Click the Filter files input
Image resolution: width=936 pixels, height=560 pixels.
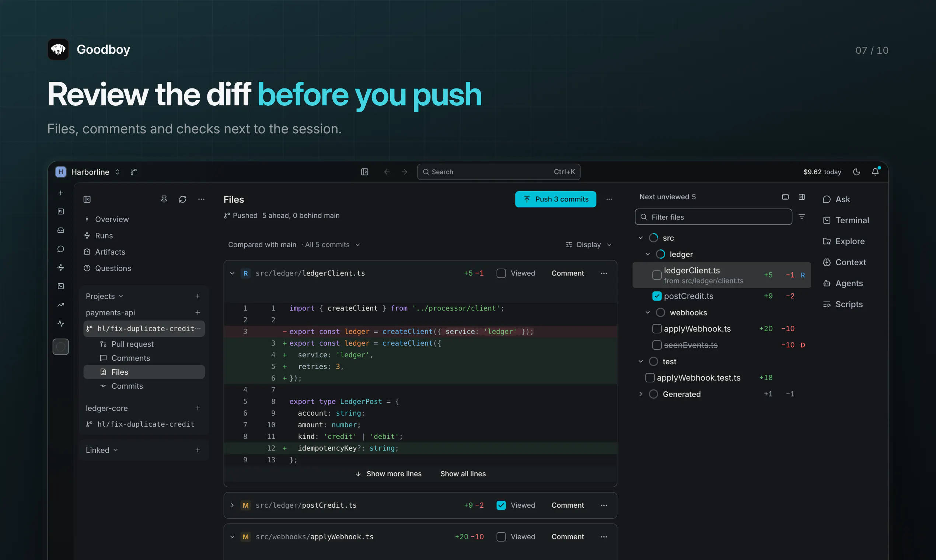point(713,217)
